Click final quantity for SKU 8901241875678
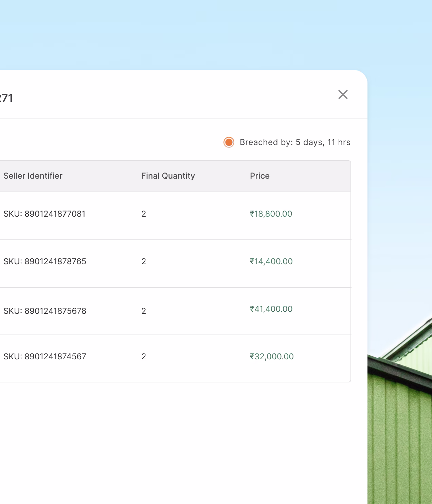This screenshot has width=432, height=504. click(144, 311)
